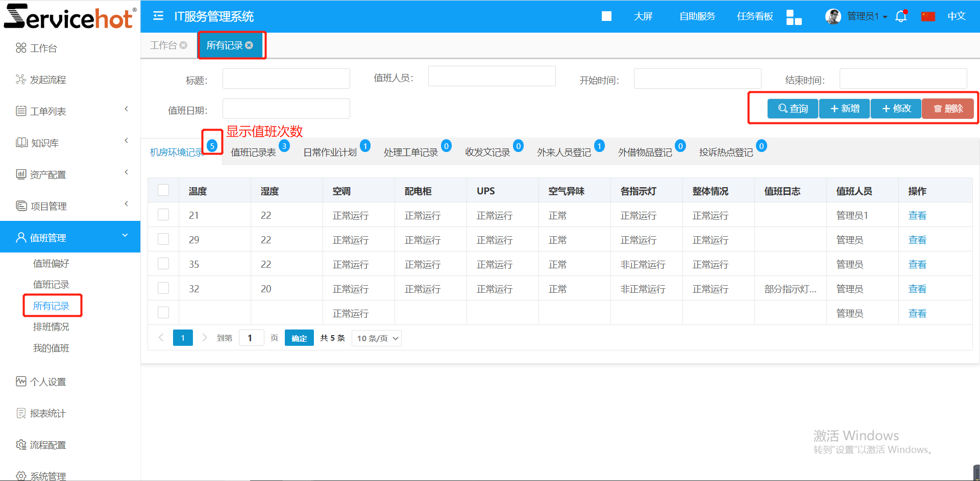Screen dimensions: 980x481
Task: Switch to the 值班记录表 tab
Action: (x=253, y=153)
